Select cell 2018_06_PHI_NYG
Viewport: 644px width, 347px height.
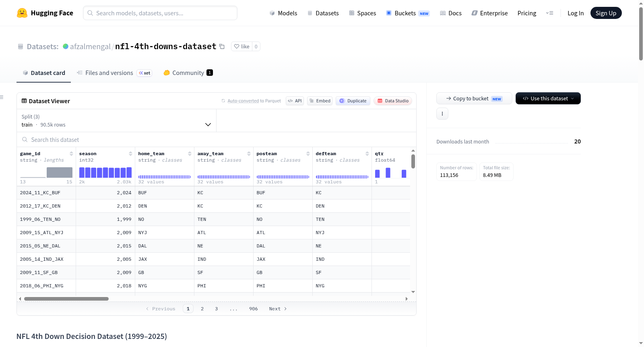click(x=46, y=286)
